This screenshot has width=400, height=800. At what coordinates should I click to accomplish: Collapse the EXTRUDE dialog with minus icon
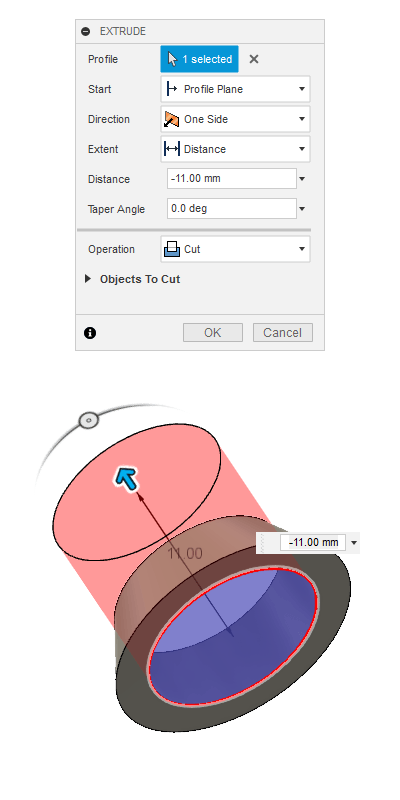coord(86,32)
